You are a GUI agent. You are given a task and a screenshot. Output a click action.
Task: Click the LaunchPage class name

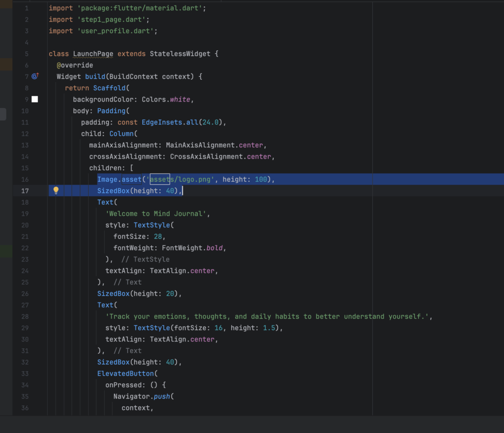[93, 54]
